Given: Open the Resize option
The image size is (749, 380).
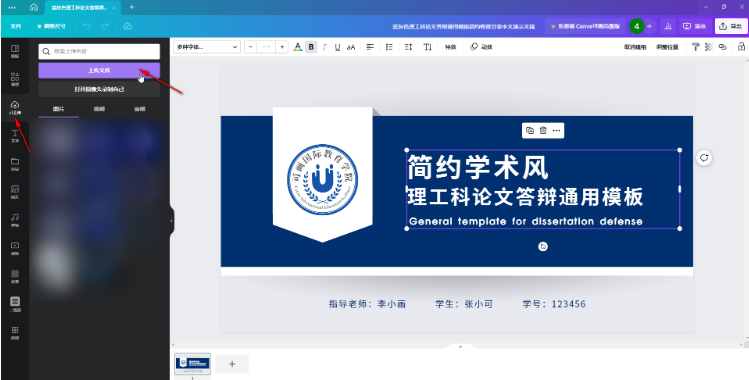Looking at the screenshot, I should pos(51,26).
